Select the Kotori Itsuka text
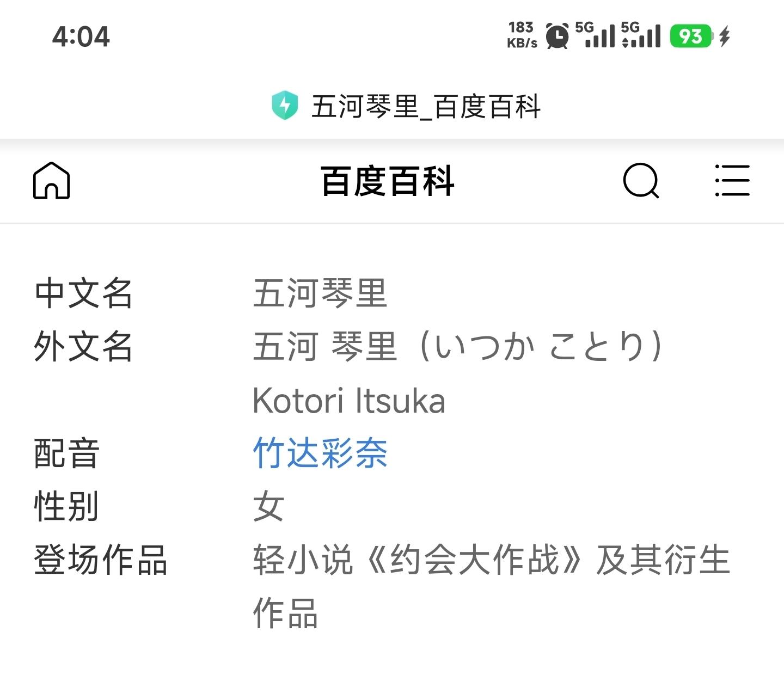The image size is (784, 675). pyautogui.click(x=349, y=401)
